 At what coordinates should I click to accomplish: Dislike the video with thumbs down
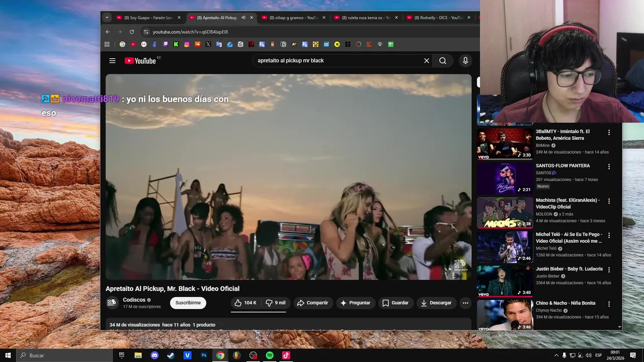pyautogui.click(x=275, y=303)
